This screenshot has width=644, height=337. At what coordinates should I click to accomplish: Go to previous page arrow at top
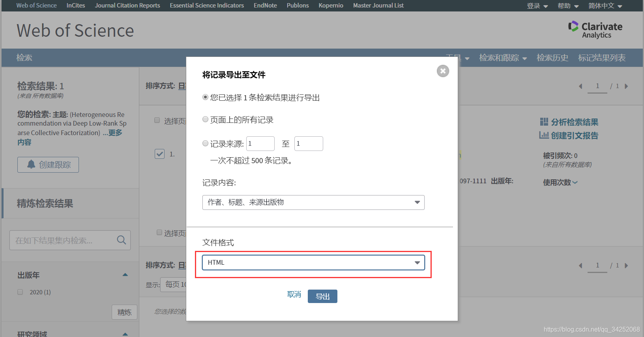tap(580, 86)
